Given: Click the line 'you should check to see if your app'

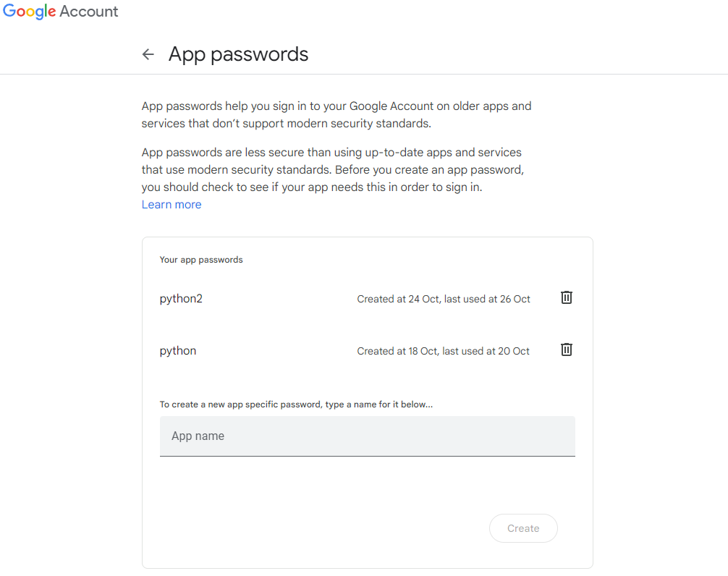Looking at the screenshot, I should (312, 187).
